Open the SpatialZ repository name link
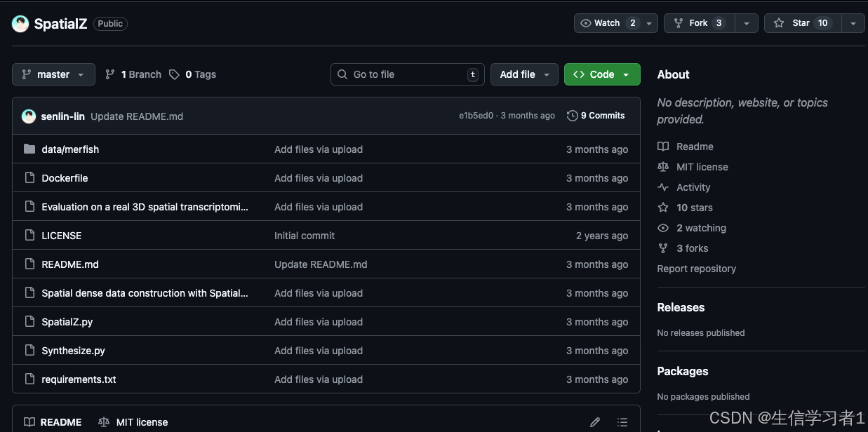The image size is (868, 432). (60, 24)
